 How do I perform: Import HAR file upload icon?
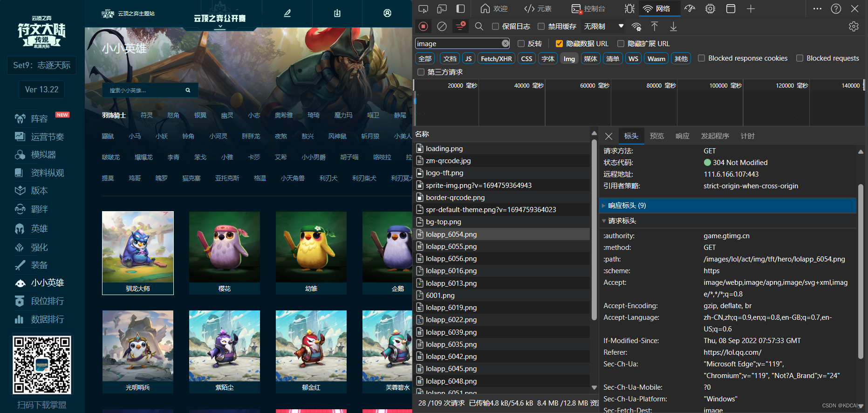pyautogui.click(x=654, y=27)
